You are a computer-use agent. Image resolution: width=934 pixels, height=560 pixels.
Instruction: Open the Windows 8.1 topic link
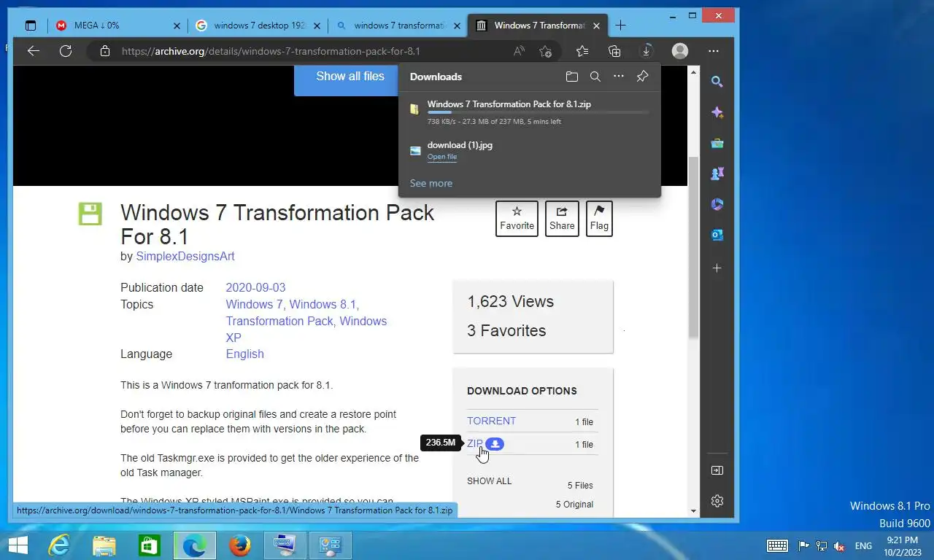point(323,304)
